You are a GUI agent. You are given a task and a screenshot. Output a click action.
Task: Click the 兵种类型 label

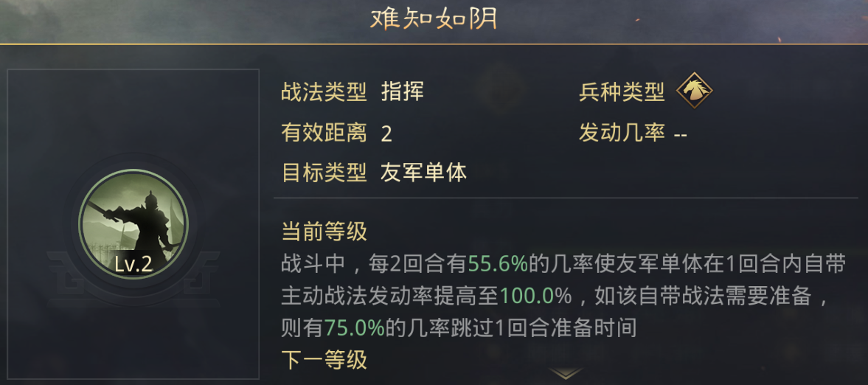pos(622,91)
